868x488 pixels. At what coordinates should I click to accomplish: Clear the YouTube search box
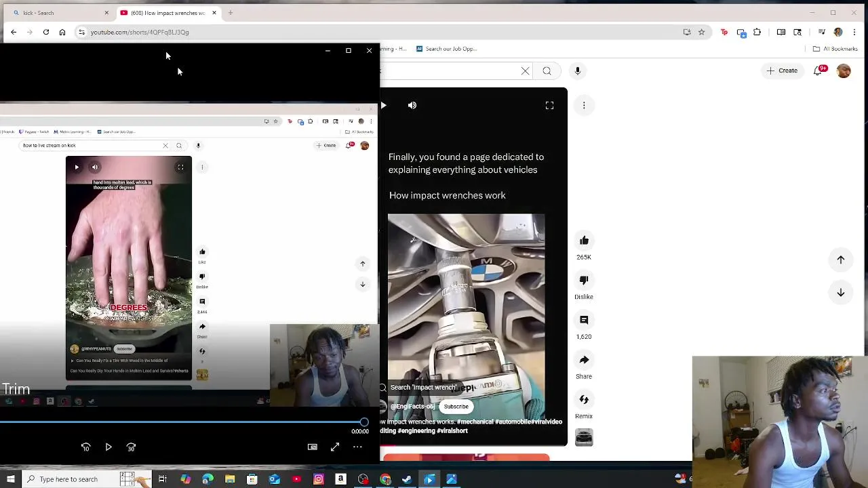[x=526, y=70]
